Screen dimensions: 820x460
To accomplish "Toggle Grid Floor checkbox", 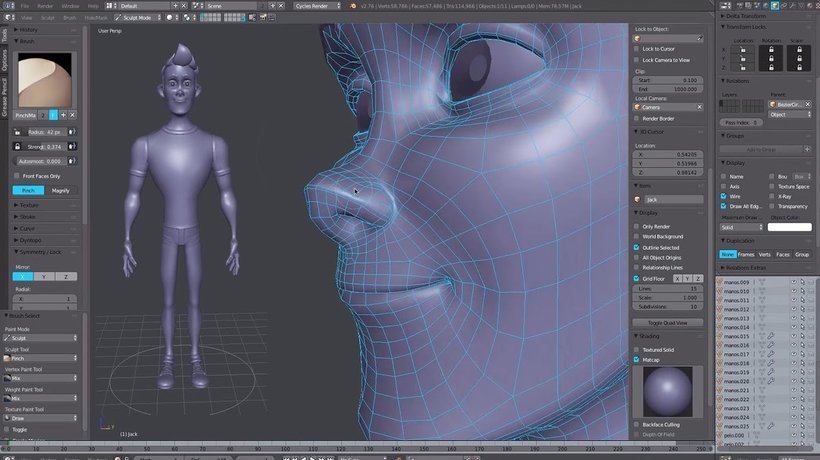I will click(636, 279).
